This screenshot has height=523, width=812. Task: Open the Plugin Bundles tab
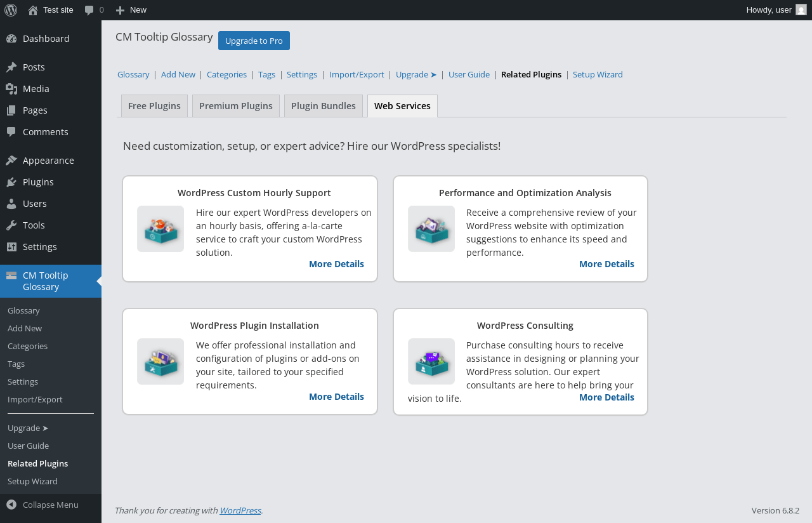pyautogui.click(x=324, y=106)
